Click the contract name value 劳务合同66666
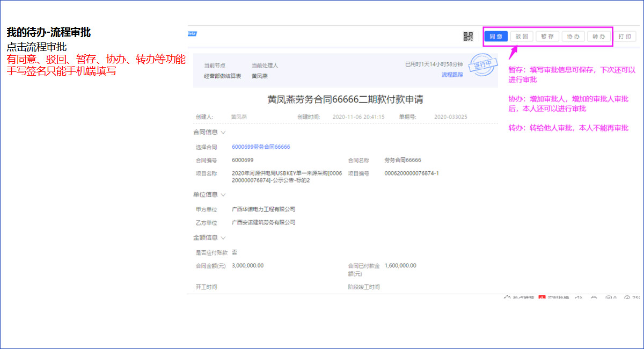 [x=403, y=160]
